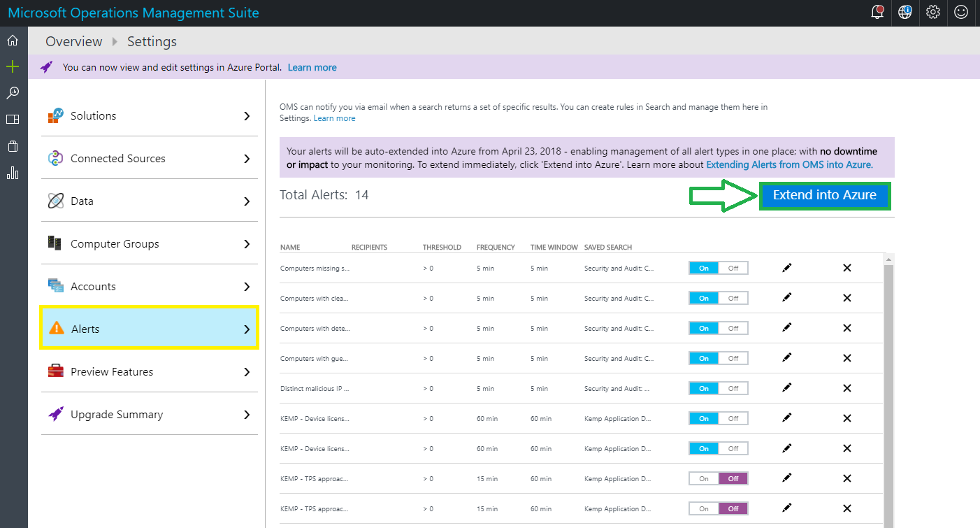Go to Overview in the breadcrumb
Image resolution: width=980 pixels, height=528 pixels.
click(74, 41)
